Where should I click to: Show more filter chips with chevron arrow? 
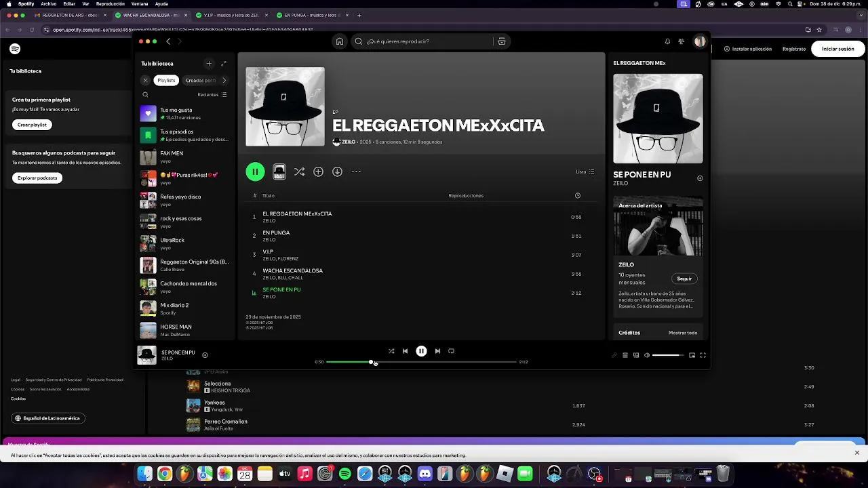click(224, 80)
